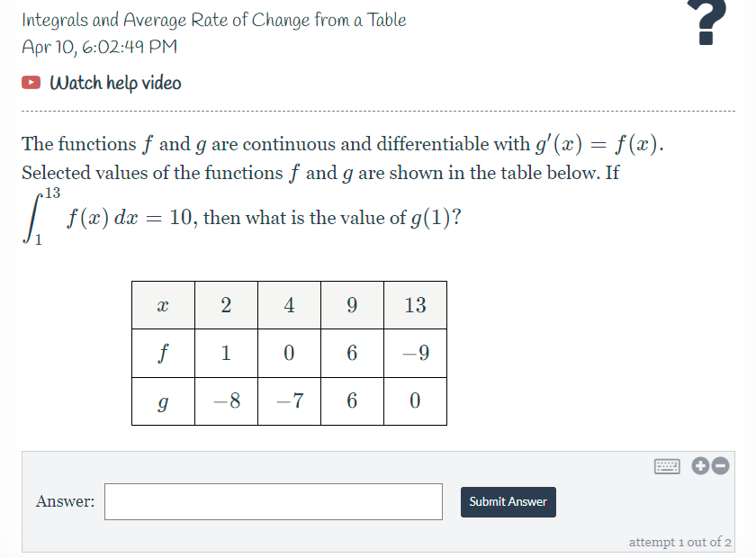Click inside the Answer input box
This screenshot has height=558, width=756.
pos(274,501)
